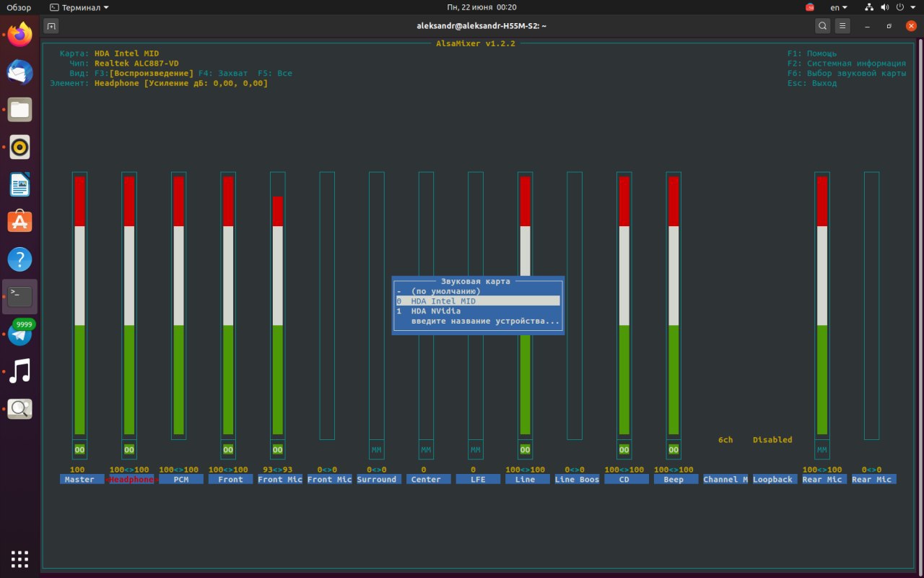Viewport: 924px width, 578px height.
Task: Select 'HDA Intel MID' in sound card list
Action: coord(478,301)
